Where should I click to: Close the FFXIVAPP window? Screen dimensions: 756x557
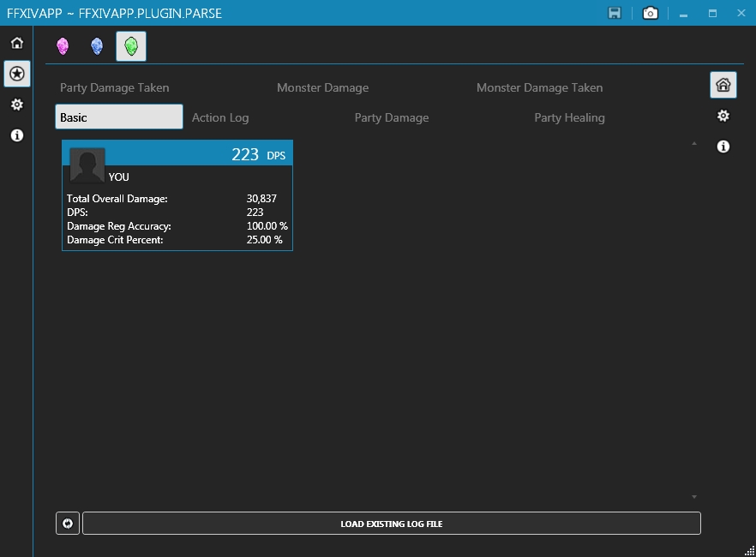741,13
